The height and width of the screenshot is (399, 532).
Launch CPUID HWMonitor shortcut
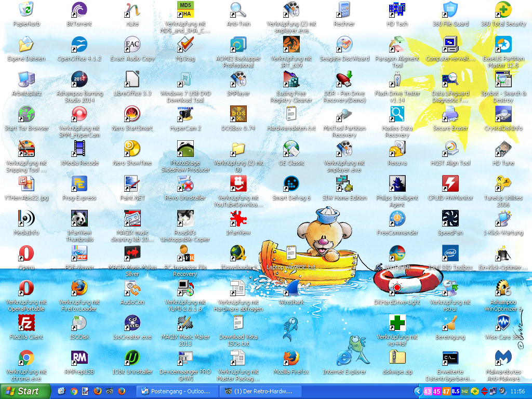tap(450, 183)
